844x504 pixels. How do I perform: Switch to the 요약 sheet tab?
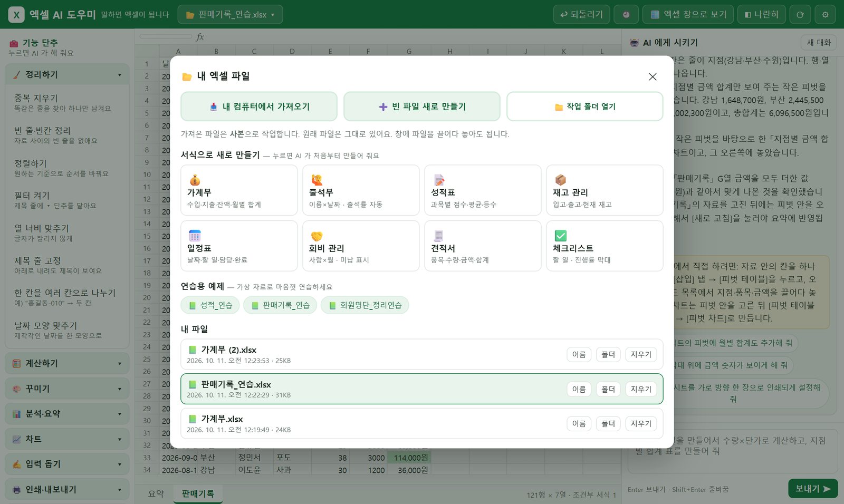156,494
